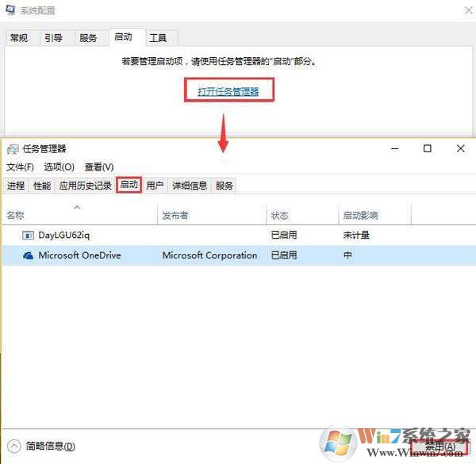Select the DayLGU62iq startup entry
Screen dimensions: 476x464
click(x=240, y=236)
